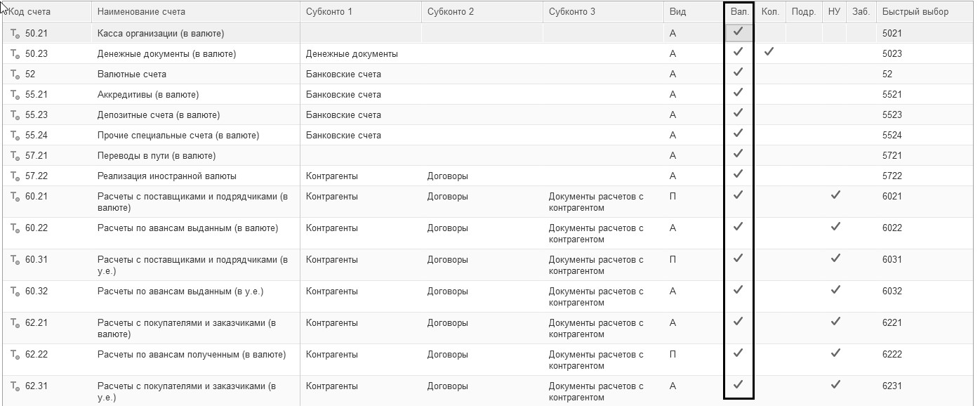Toggle the НУ checkmark for account 60.22
The image size is (980, 406).
click(x=835, y=226)
